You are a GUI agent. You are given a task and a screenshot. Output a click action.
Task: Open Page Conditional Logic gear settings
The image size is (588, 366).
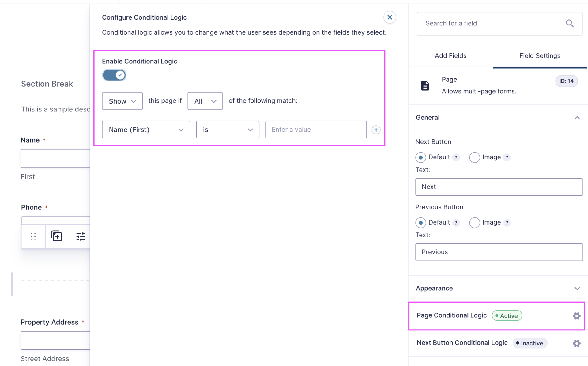pos(576,316)
